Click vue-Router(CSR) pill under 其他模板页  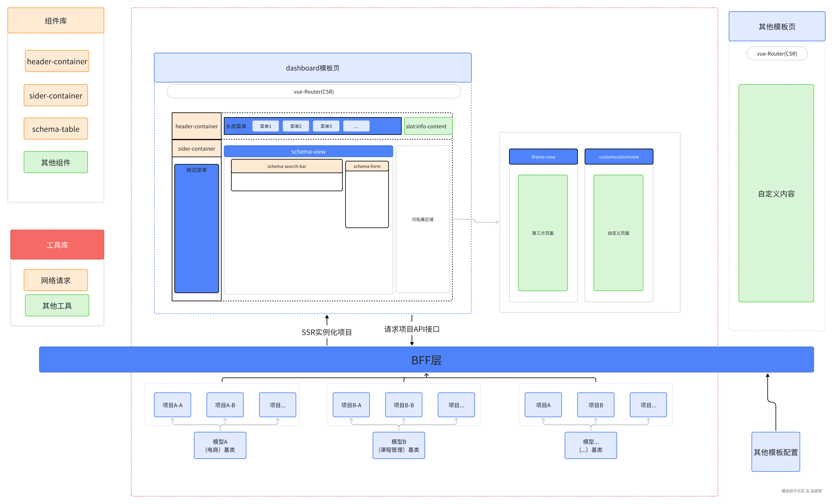point(777,53)
